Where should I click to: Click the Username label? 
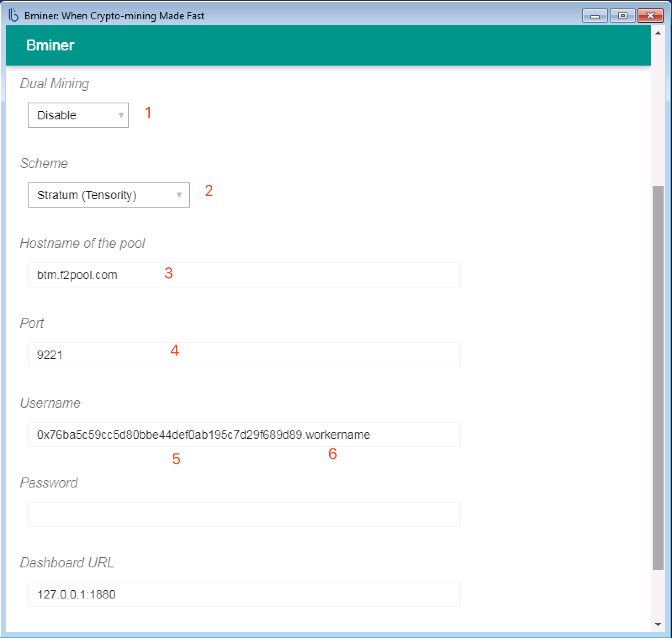(50, 403)
